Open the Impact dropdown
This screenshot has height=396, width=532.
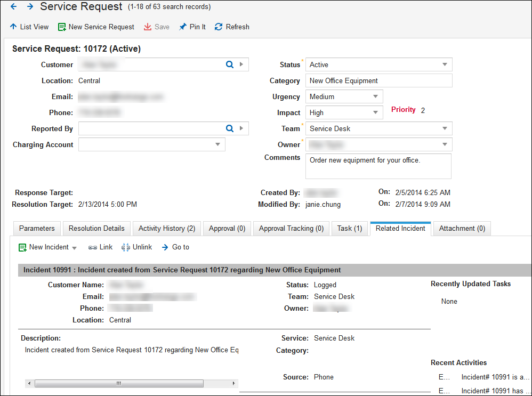pos(376,112)
